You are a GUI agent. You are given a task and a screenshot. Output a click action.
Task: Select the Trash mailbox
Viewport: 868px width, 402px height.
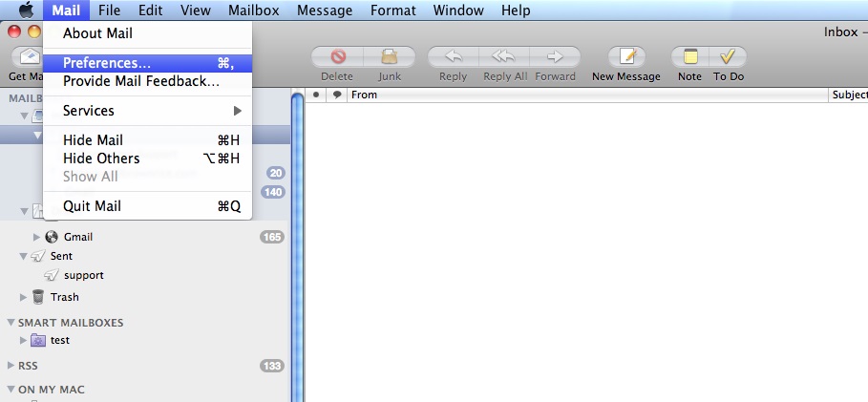click(x=145, y=297)
